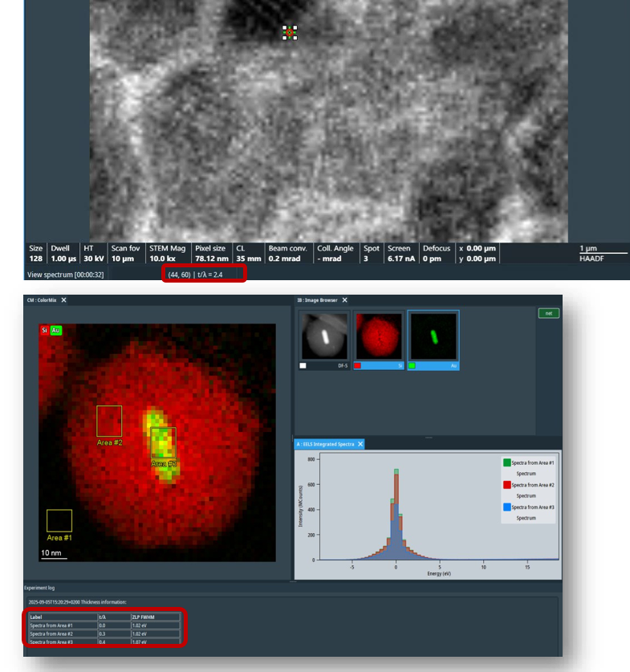This screenshot has height=672, width=630.
Task: Select the Area #3 region on the Au particle
Action: point(163,442)
